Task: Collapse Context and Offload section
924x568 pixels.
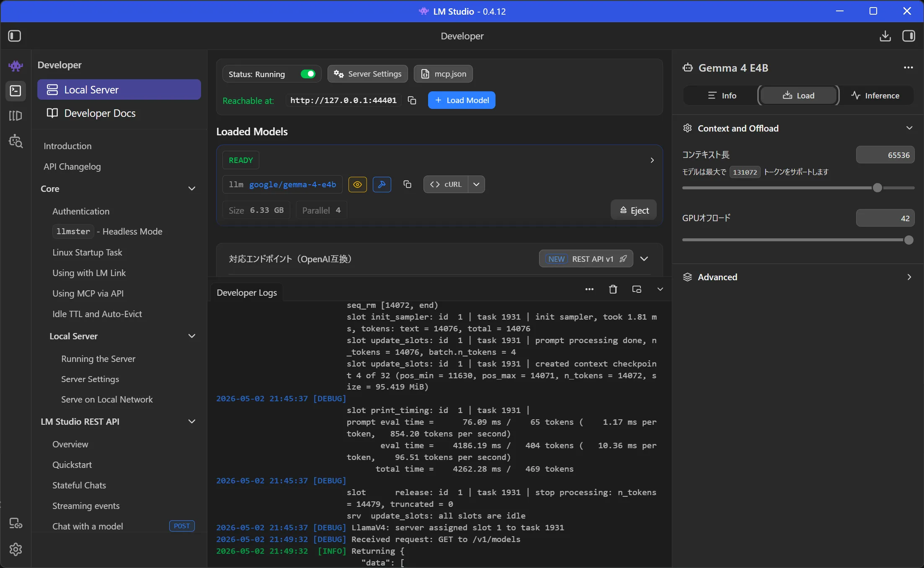Action: pos(909,128)
